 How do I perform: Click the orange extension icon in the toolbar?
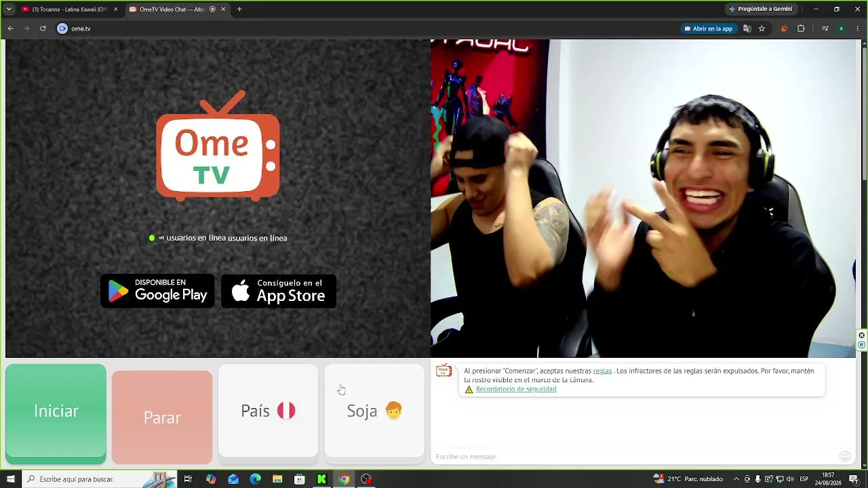click(785, 28)
